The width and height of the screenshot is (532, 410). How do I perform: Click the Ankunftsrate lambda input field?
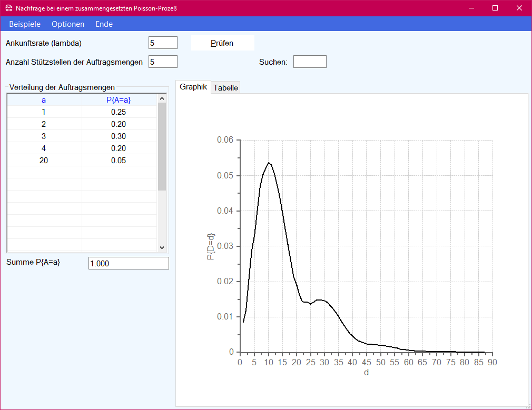163,43
